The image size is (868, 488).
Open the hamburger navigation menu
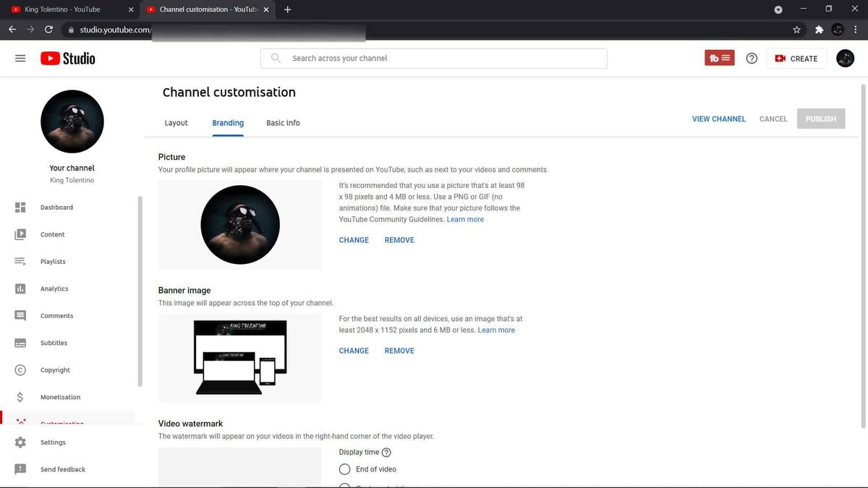[x=20, y=59]
